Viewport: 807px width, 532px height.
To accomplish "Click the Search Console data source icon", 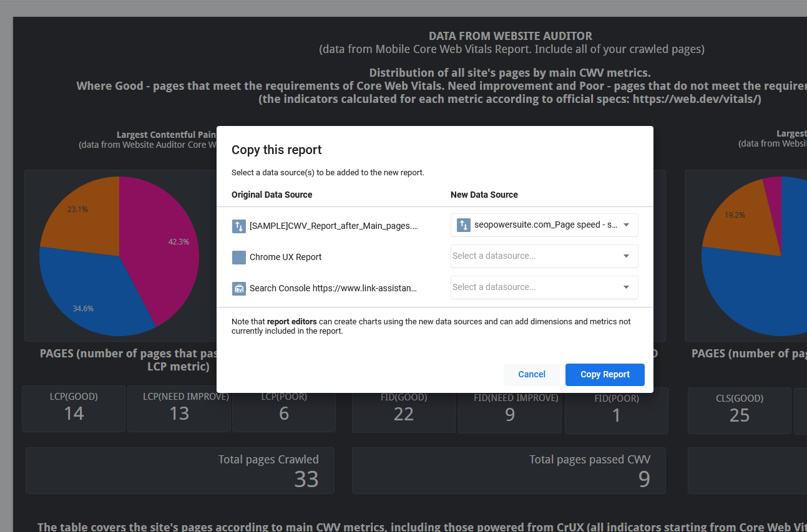I will [239, 288].
